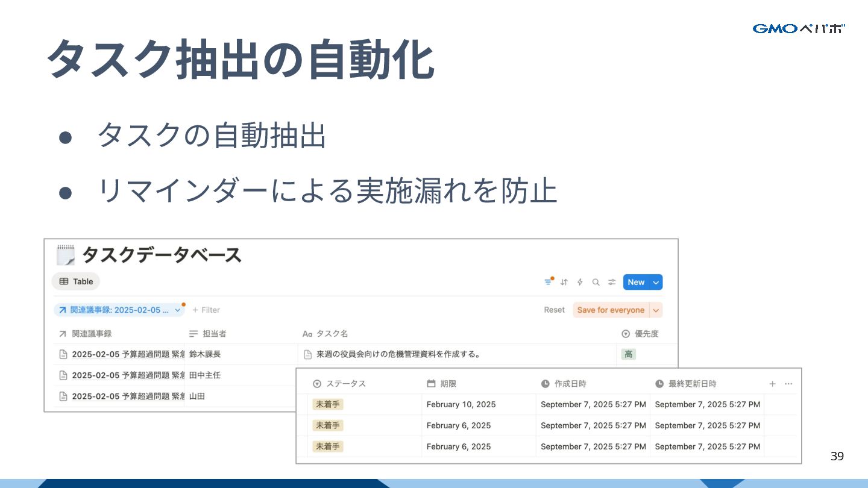The image size is (868, 488).
Task: Click page icon beside 来週の役員会向け task name
Action: tap(307, 354)
